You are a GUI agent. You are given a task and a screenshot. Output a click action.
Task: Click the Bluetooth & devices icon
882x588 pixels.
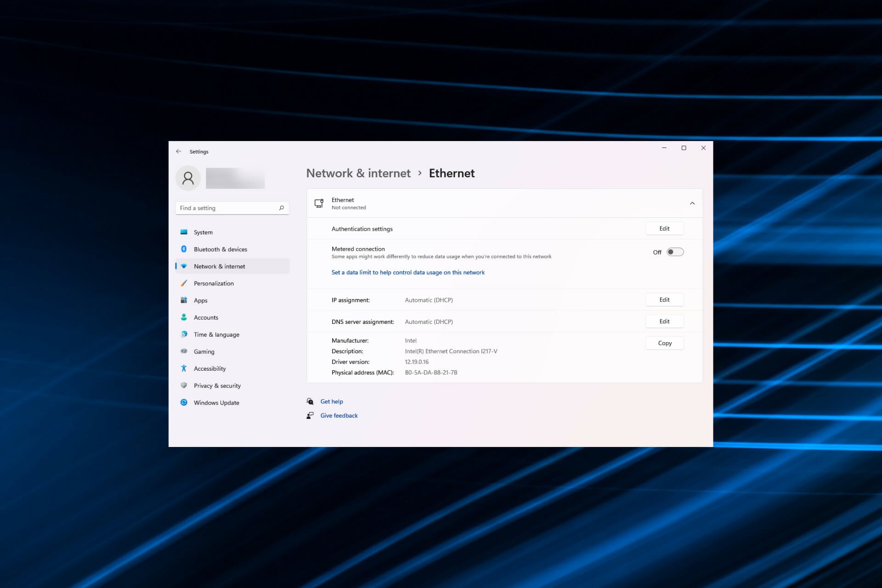(x=184, y=249)
